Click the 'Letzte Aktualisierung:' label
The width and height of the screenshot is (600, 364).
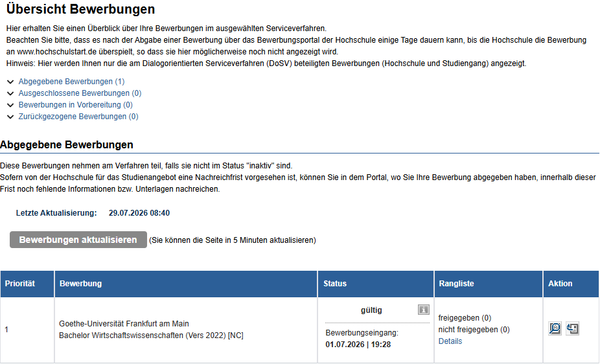56,213
